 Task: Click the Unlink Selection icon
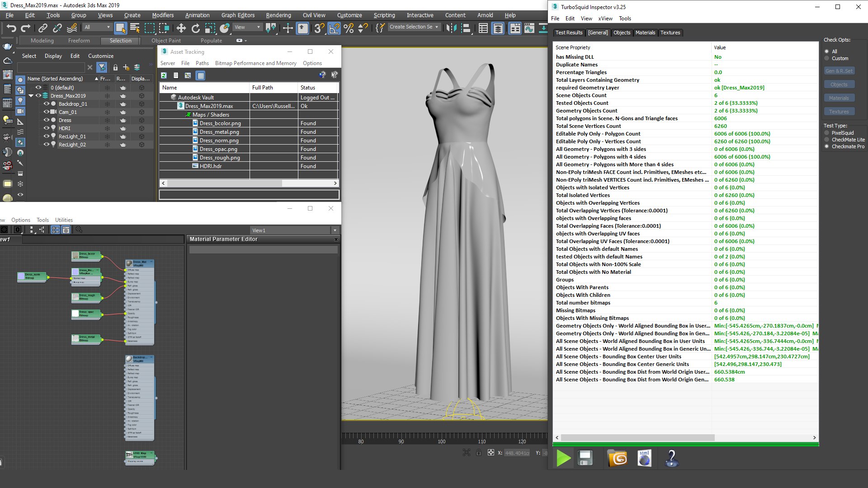57,28
